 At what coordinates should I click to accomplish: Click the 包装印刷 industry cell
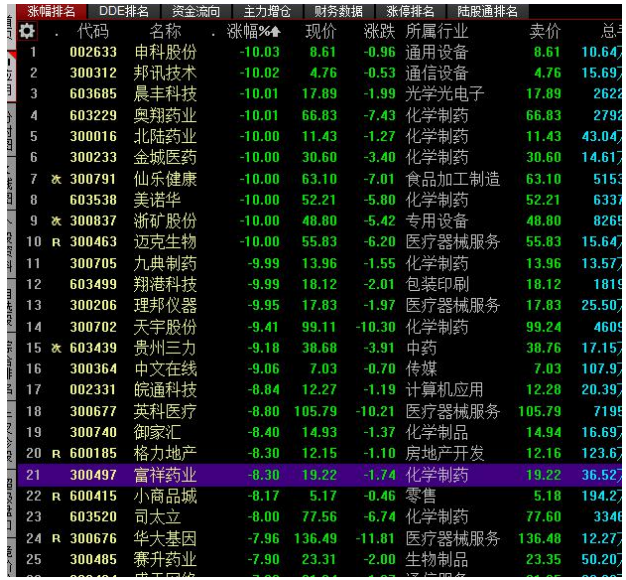437,285
